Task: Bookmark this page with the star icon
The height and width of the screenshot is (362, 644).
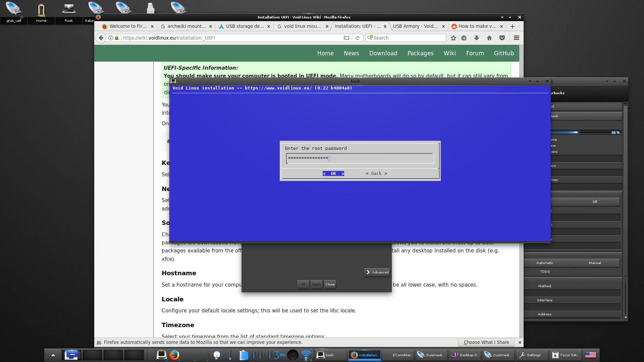Action: pos(453,38)
